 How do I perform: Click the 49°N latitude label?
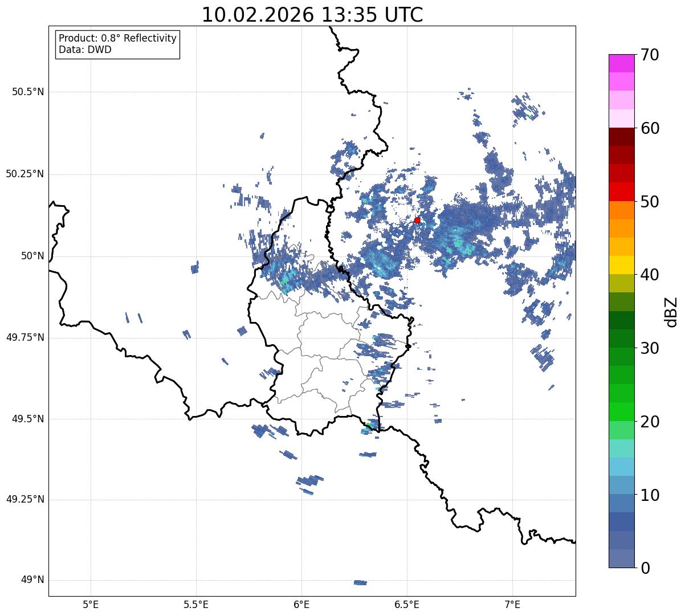32,580
